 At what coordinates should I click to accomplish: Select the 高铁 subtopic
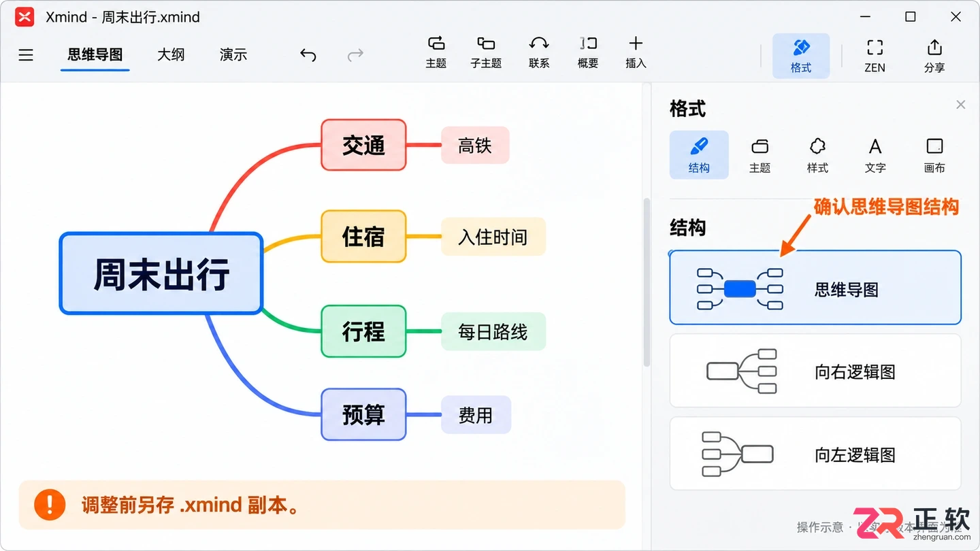point(475,145)
